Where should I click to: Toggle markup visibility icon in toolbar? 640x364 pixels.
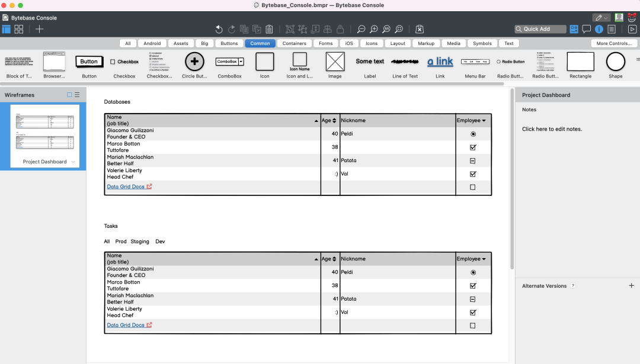point(419,29)
